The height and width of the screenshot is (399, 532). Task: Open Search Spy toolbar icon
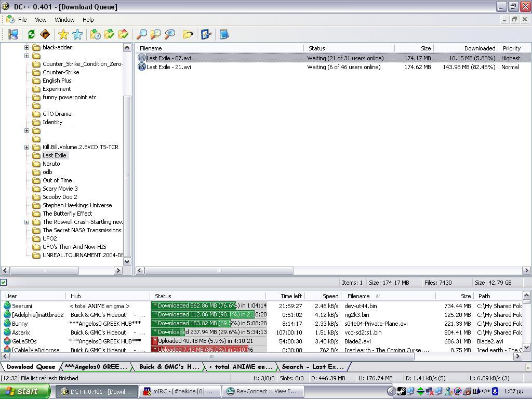pos(170,34)
